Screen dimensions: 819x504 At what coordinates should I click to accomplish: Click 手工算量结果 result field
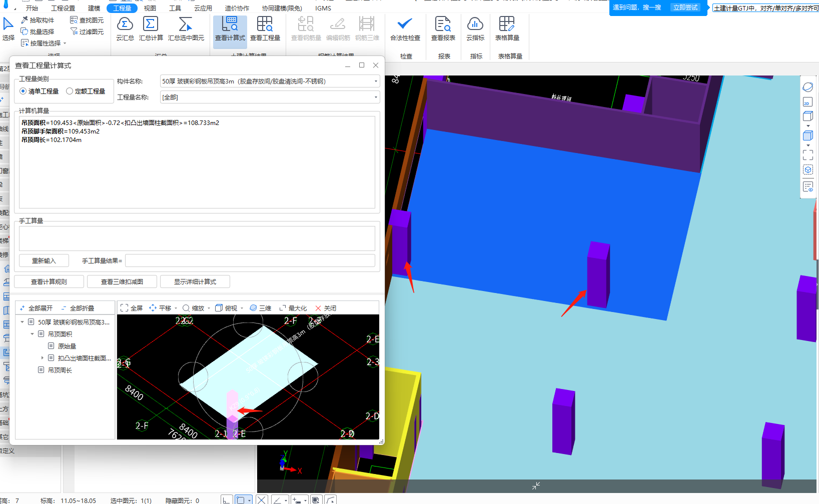pyautogui.click(x=250, y=260)
